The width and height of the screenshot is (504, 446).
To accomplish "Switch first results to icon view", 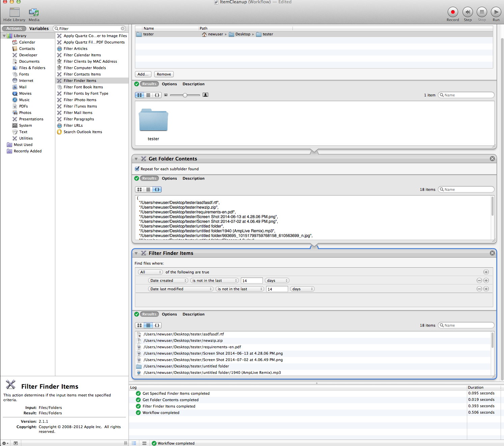I will [139, 95].
